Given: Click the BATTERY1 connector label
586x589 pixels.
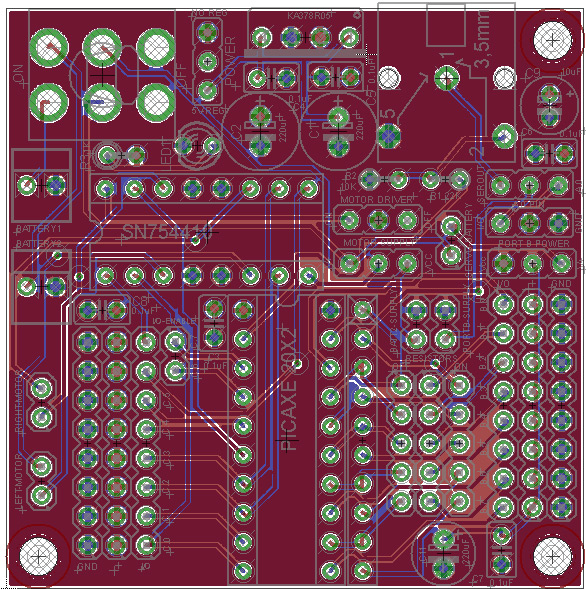Looking at the screenshot, I should click(38, 228).
